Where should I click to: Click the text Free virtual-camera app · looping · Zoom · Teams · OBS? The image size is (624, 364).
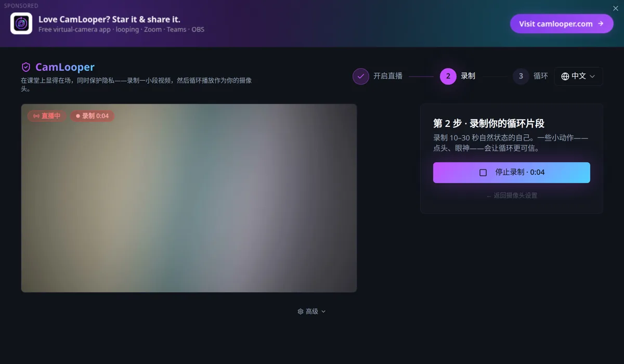(121, 30)
